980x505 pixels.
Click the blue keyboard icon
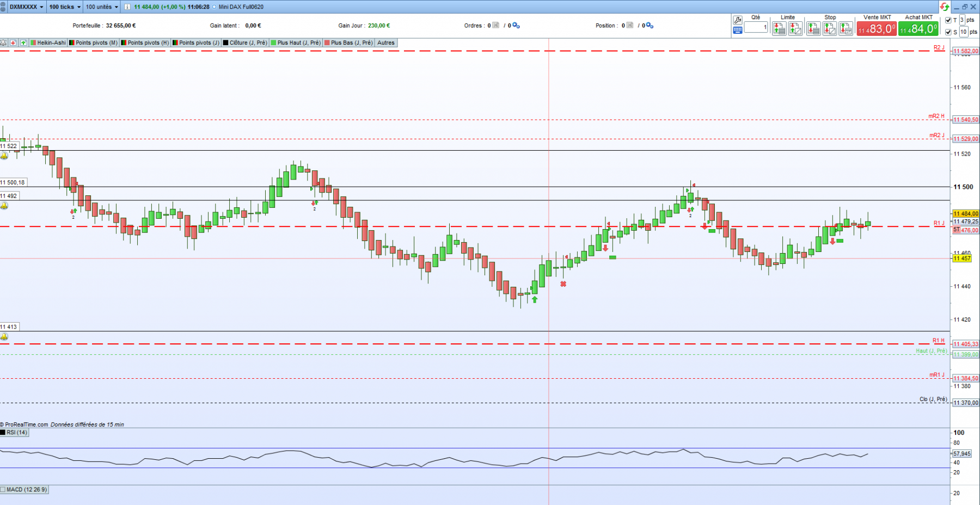(x=738, y=30)
